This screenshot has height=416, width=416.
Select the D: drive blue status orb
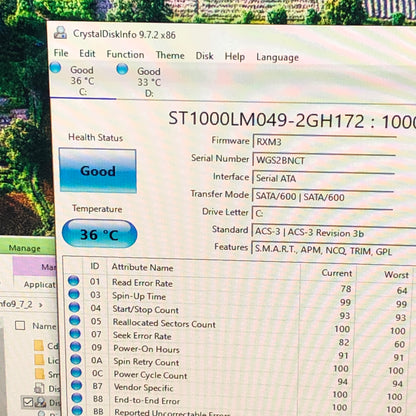coord(122,69)
